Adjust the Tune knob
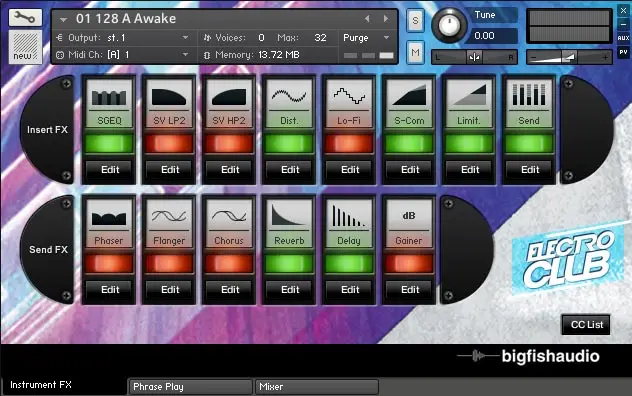Image resolution: width=632 pixels, height=396 pixels. pyautogui.click(x=449, y=25)
